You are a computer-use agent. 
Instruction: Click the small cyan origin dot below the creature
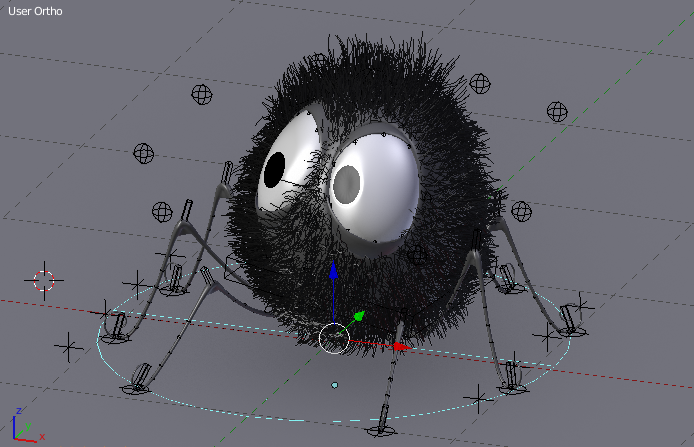coord(335,385)
